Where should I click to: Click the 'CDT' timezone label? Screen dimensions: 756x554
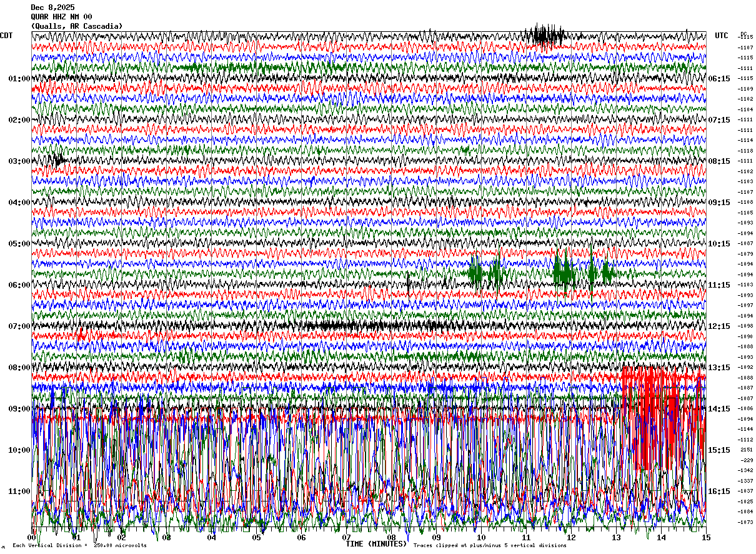coord(6,36)
